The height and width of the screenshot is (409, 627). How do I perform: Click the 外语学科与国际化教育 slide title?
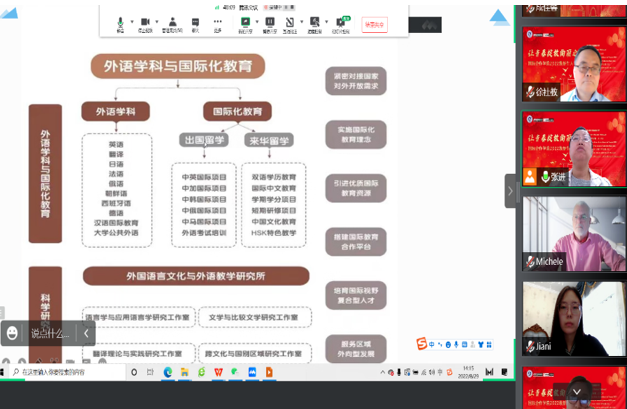[x=178, y=66]
